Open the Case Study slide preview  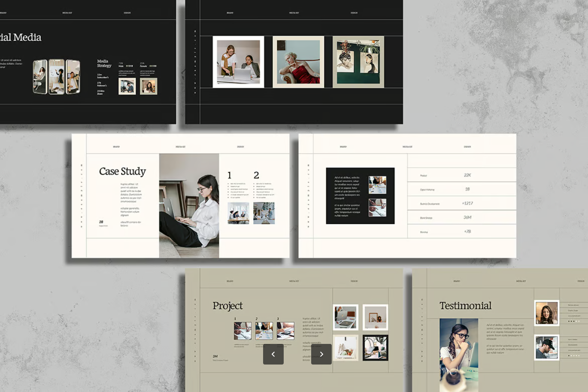[180, 196]
